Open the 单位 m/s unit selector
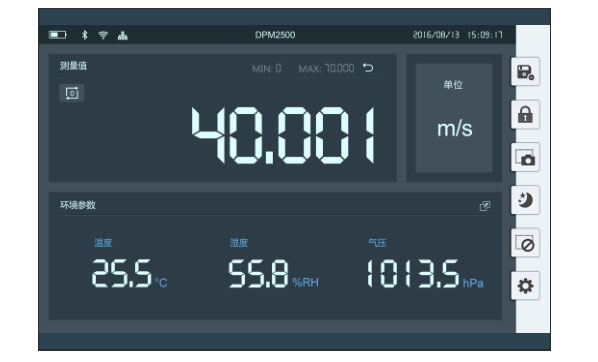 click(454, 118)
